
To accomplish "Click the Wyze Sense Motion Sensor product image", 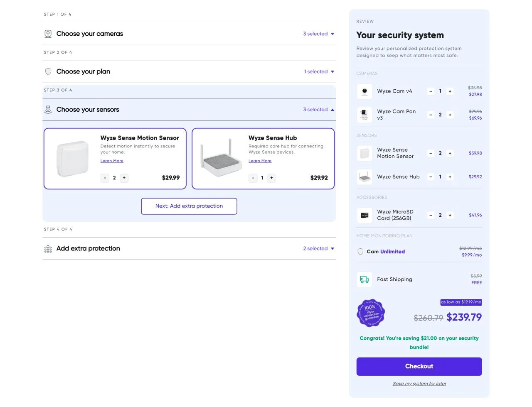I will click(x=73, y=159).
